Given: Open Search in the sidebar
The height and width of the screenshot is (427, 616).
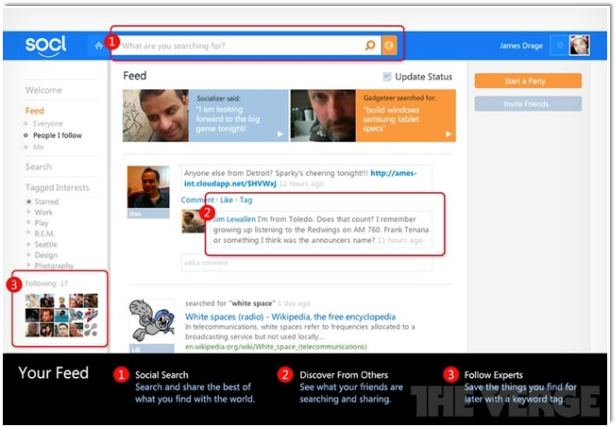Looking at the screenshot, I should coord(38,167).
